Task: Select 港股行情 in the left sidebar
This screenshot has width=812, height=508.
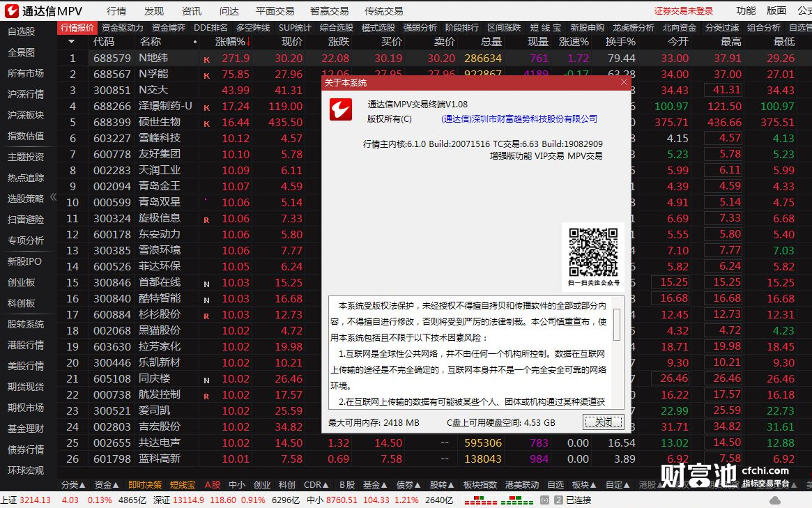Action: pyautogui.click(x=25, y=345)
